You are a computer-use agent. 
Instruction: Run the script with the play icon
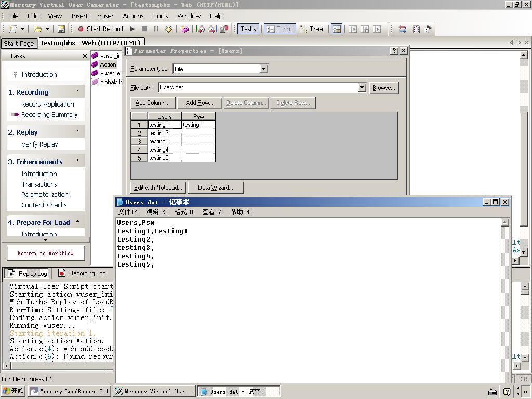[132, 29]
